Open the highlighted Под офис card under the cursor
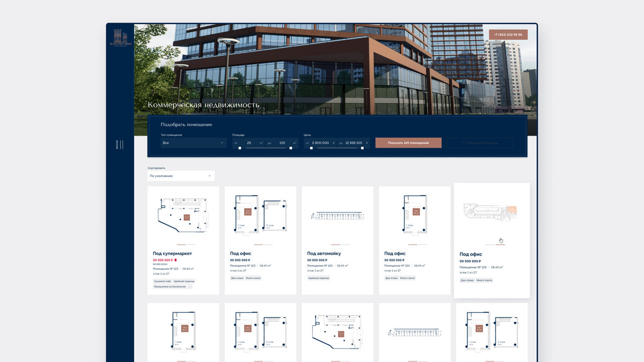Image resolution: width=644 pixels, height=362 pixels. [492, 240]
